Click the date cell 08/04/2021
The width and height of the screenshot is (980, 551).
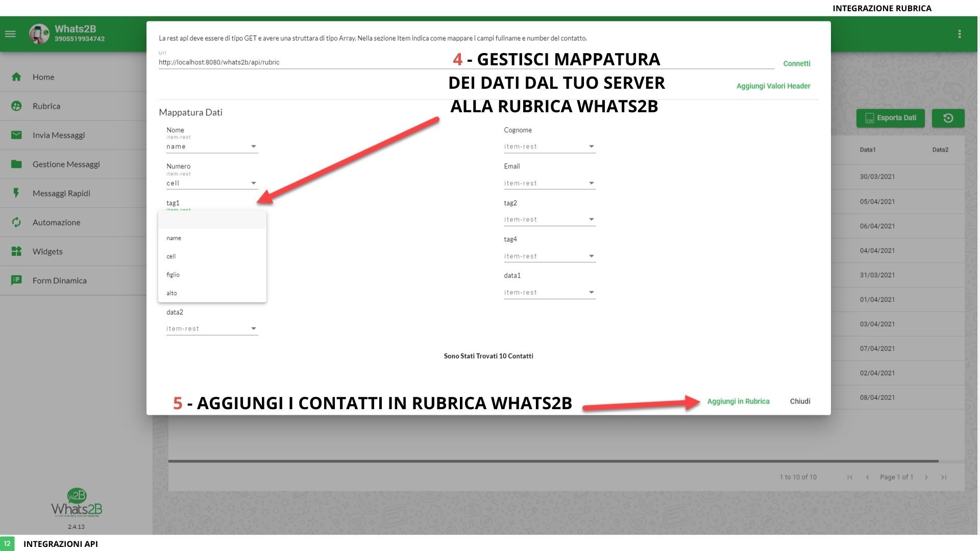point(877,398)
